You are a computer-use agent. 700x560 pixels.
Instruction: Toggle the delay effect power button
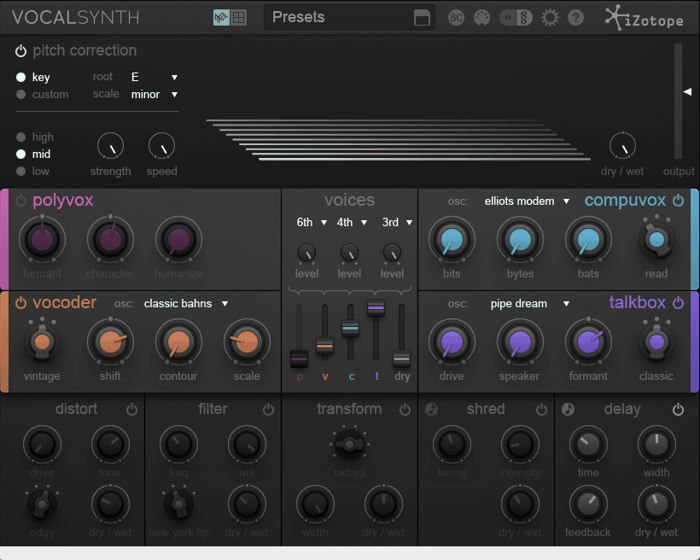(678, 410)
